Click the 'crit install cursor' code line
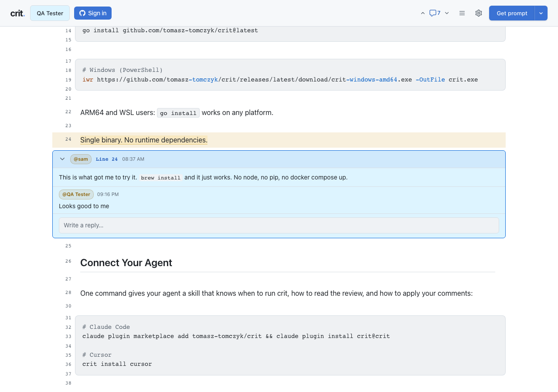The width and height of the screenshot is (558, 392). 117,364
